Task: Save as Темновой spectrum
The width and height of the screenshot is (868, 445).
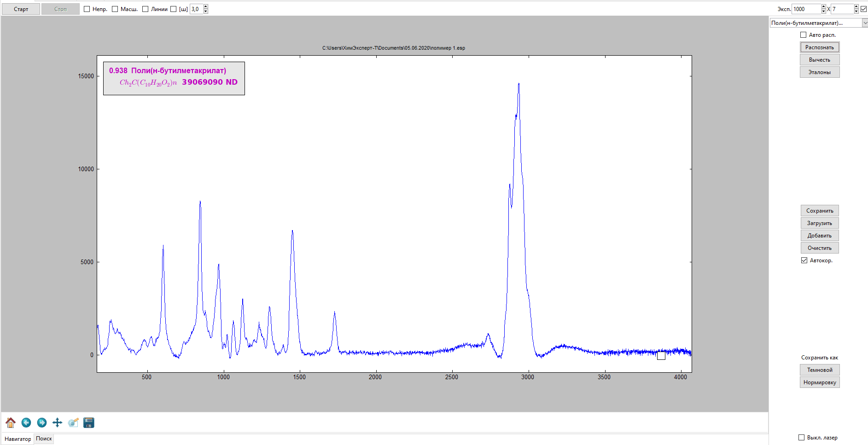Action: coord(820,370)
